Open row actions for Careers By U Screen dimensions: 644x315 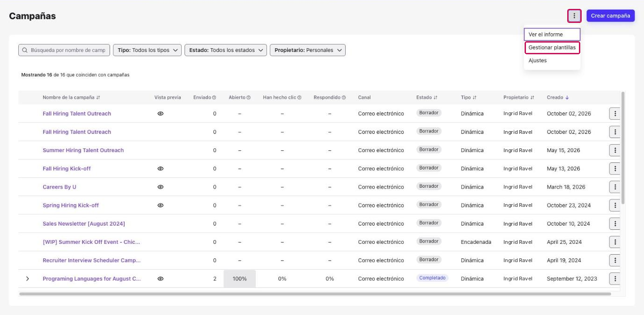(x=614, y=187)
